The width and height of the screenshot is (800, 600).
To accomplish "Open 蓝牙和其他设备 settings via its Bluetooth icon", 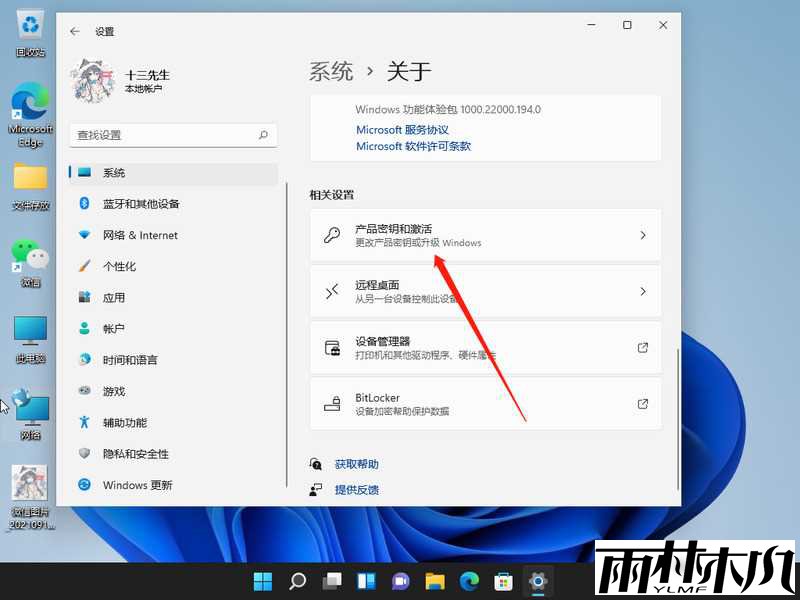I will point(84,204).
